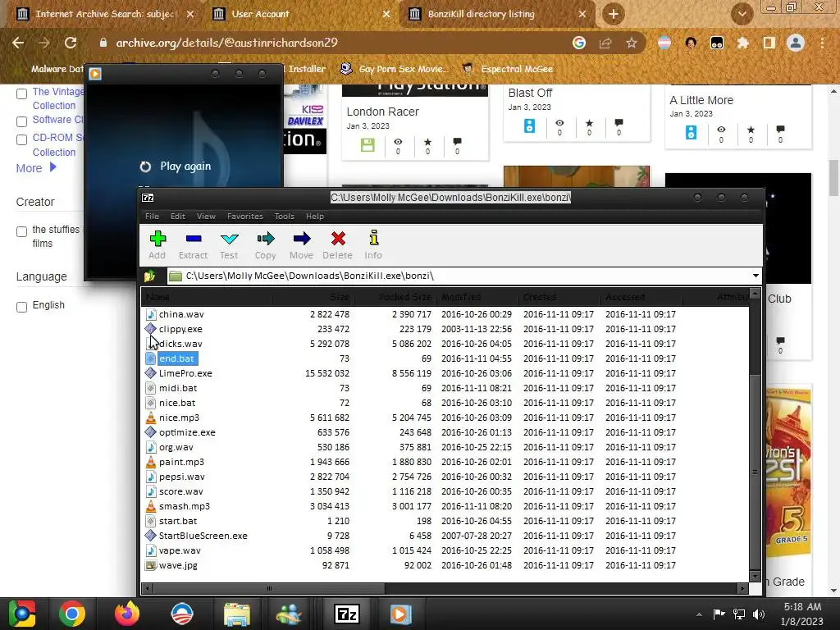Click the volume icon in system tray

tap(759, 614)
